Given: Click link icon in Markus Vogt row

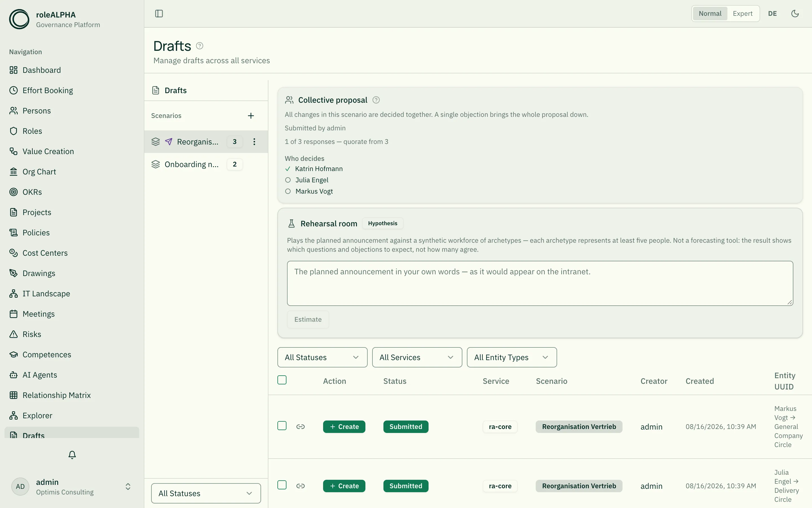Looking at the screenshot, I should [300, 427].
